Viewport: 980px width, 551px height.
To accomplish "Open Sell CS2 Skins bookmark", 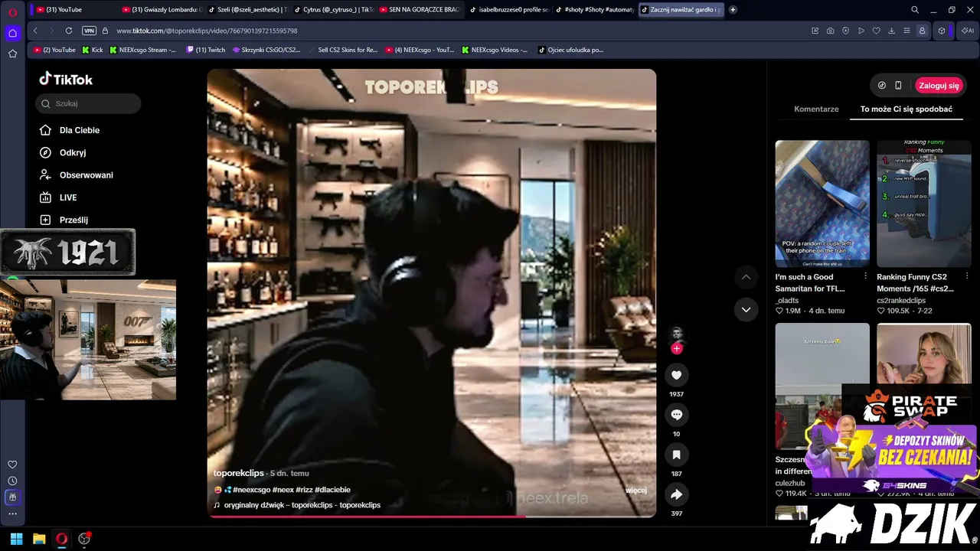I will (x=343, y=50).
